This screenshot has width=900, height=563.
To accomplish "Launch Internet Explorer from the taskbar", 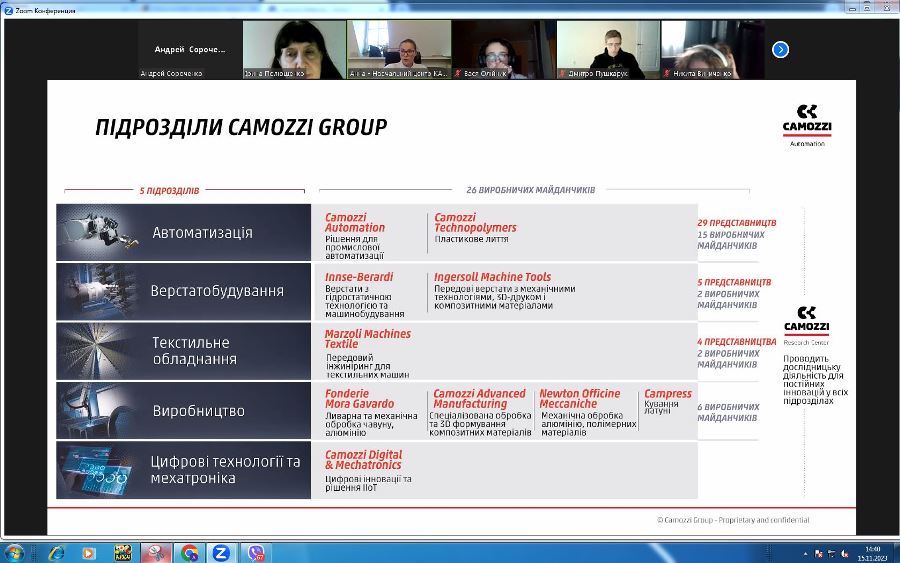I will [56, 553].
